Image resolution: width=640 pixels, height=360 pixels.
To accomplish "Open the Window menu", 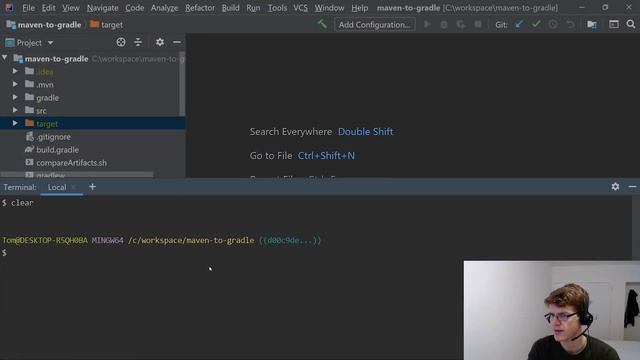I will [329, 8].
